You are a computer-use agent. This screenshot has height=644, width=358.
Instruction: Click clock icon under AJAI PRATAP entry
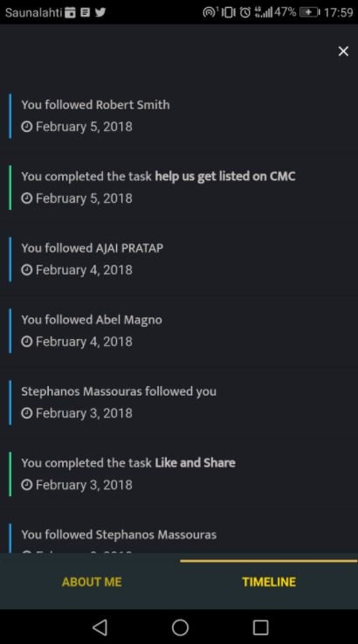(27, 270)
